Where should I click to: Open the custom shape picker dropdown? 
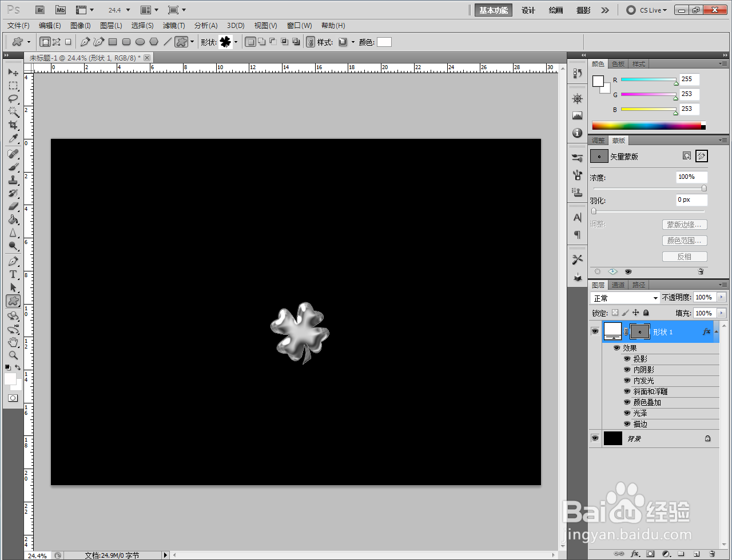click(236, 42)
